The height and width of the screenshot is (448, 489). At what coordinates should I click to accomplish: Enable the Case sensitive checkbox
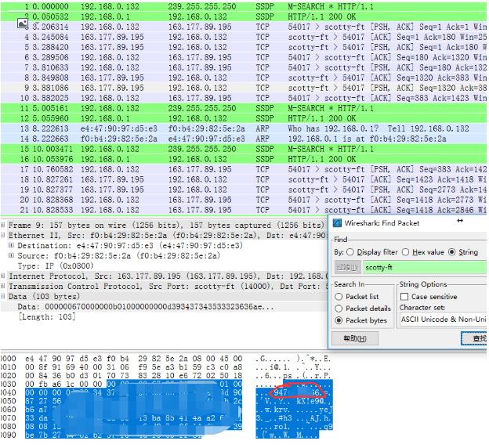coord(404,297)
